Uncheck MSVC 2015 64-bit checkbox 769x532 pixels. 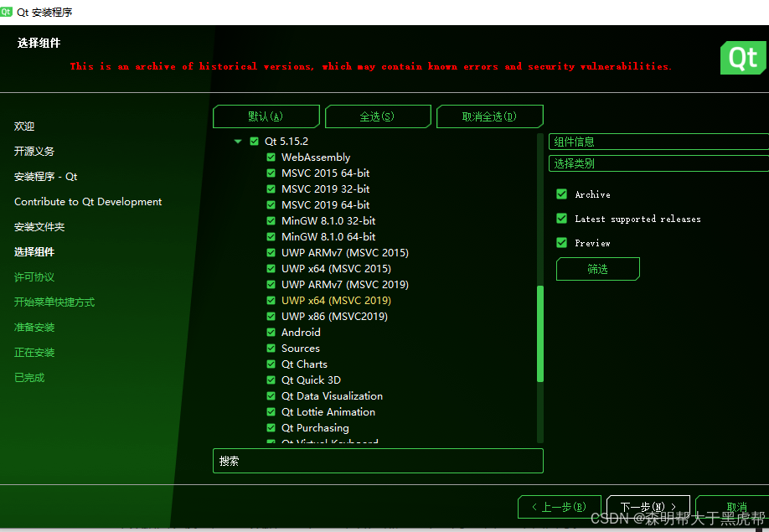[271, 173]
